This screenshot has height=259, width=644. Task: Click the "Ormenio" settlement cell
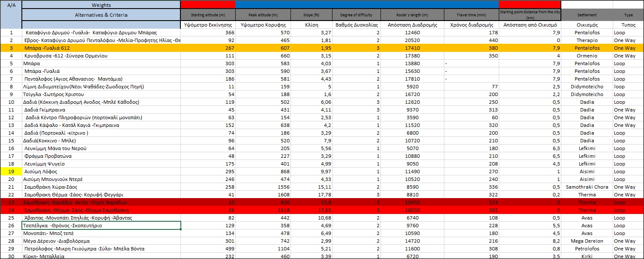pos(587,56)
